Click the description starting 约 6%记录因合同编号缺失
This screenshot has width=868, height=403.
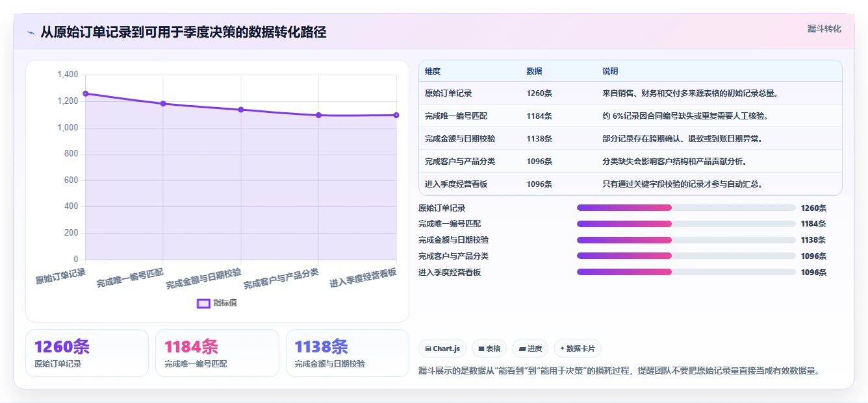point(686,116)
